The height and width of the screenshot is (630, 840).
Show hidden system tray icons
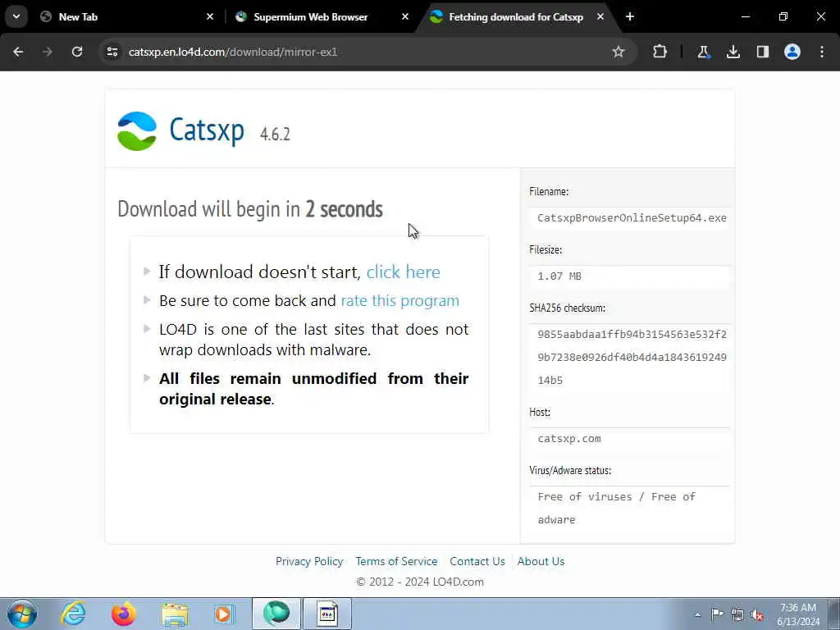coord(697,614)
